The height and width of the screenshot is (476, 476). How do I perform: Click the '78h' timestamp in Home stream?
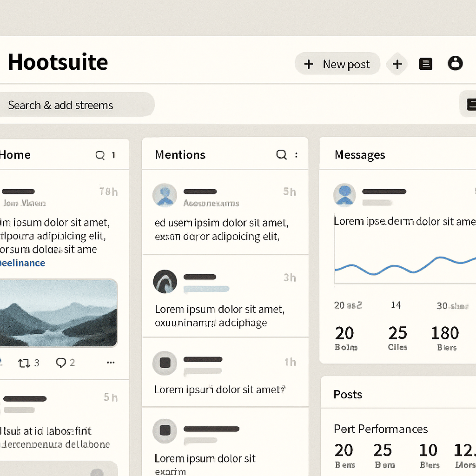coord(108,192)
